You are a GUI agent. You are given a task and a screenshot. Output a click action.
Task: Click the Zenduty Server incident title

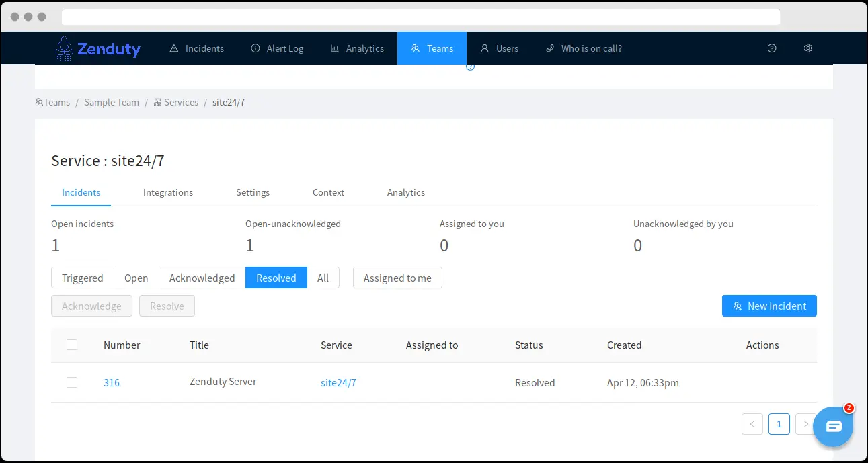click(223, 381)
